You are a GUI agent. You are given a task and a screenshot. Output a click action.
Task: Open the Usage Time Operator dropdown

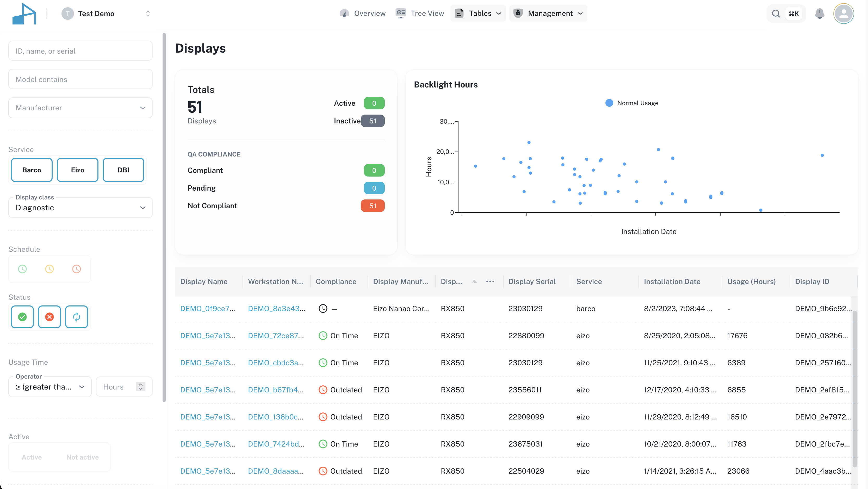tap(50, 387)
